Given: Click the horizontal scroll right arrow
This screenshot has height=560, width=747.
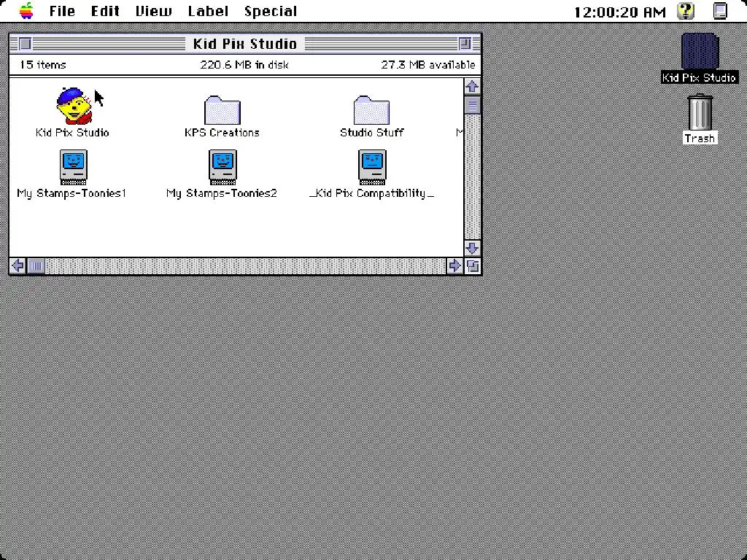Looking at the screenshot, I should [x=454, y=265].
